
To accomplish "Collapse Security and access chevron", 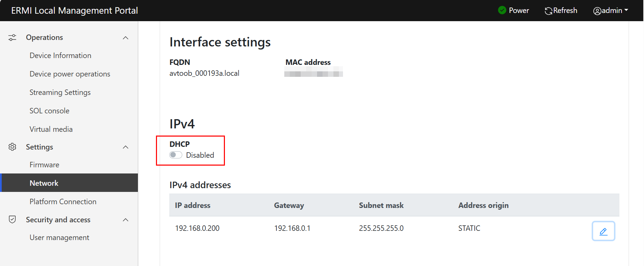I will (x=126, y=220).
